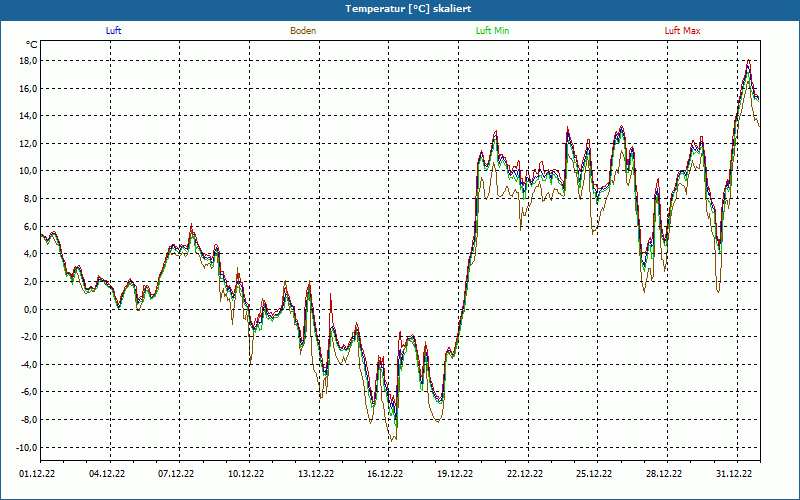Select the 25.12.22 date label
The image size is (800, 500).
[x=594, y=475]
